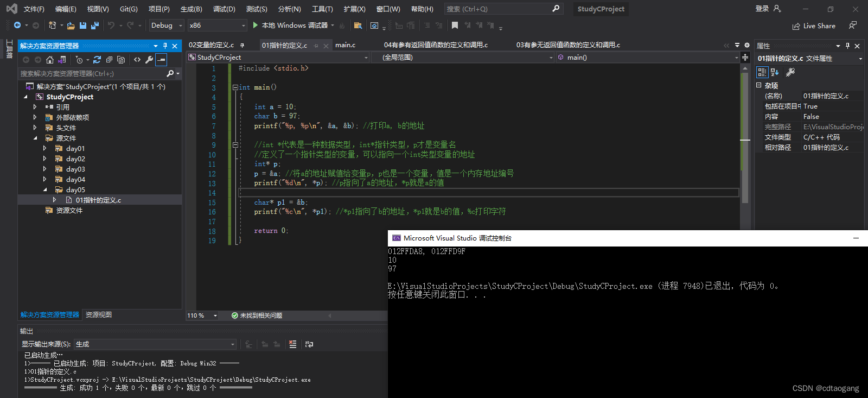
Task: Expand the 引用 tree node
Action: tap(35, 107)
